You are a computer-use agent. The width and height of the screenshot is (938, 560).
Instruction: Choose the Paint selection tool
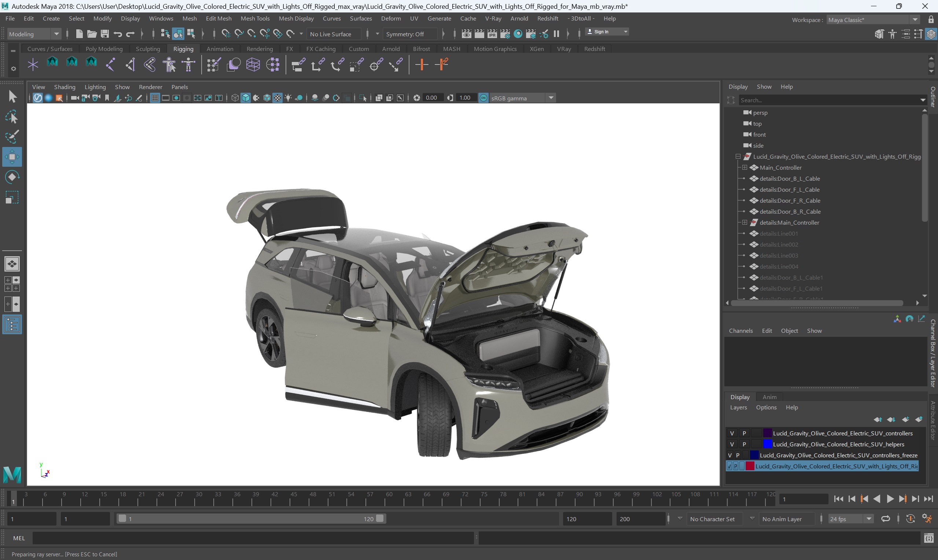12,137
